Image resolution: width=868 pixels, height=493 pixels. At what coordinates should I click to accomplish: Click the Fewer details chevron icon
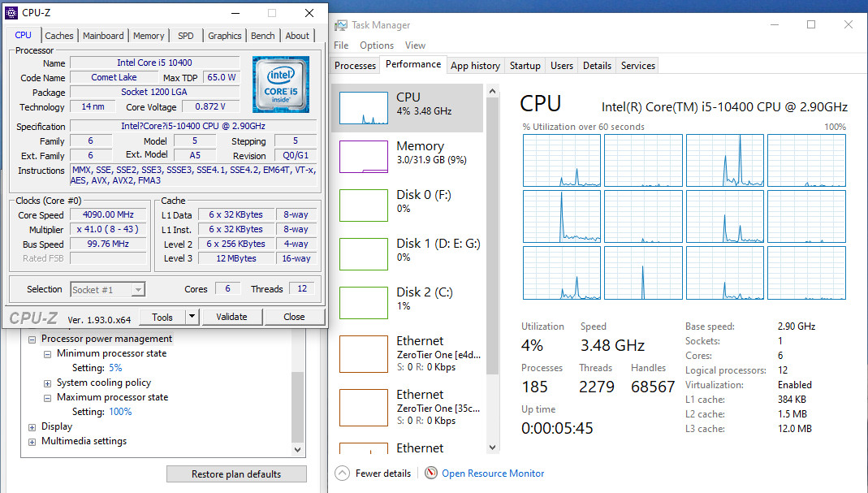tap(342, 473)
